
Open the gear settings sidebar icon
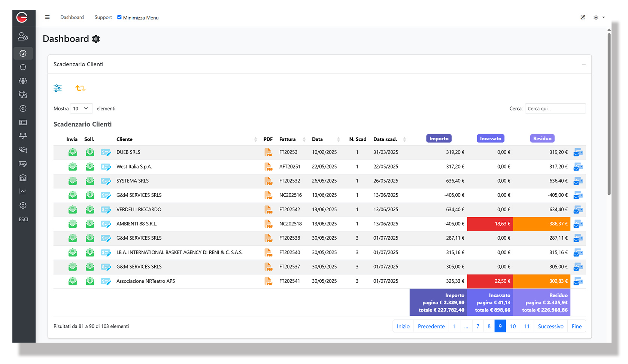pos(23,205)
